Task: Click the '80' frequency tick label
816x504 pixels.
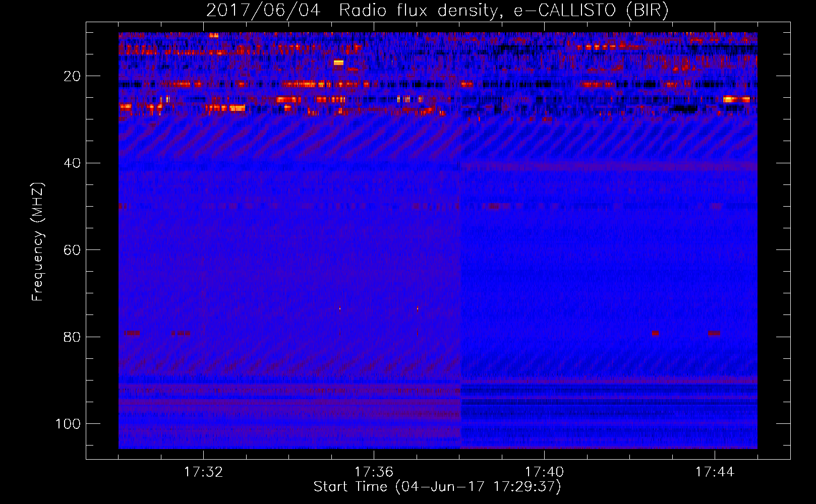Action: pos(72,337)
